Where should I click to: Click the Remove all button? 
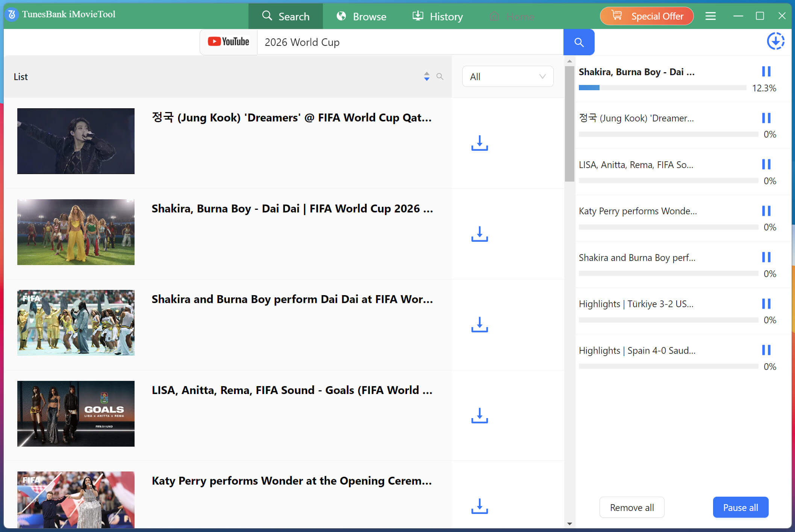[632, 507]
